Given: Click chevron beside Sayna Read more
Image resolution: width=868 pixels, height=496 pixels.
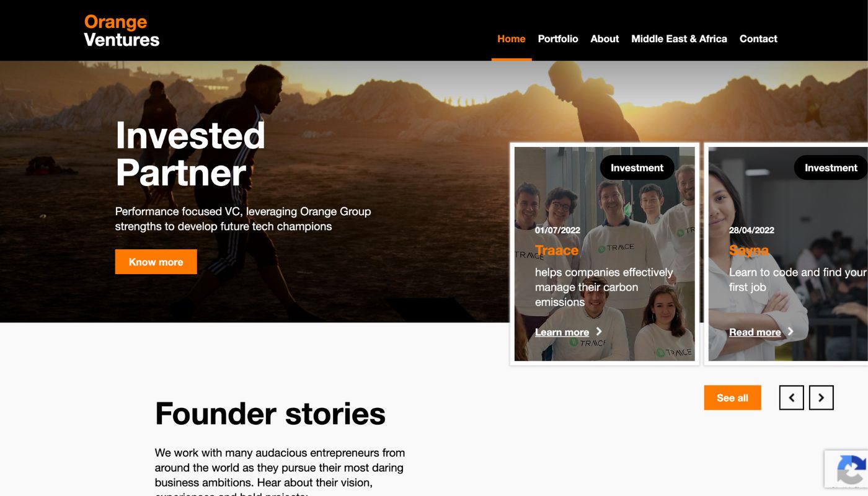Looking at the screenshot, I should [x=790, y=332].
